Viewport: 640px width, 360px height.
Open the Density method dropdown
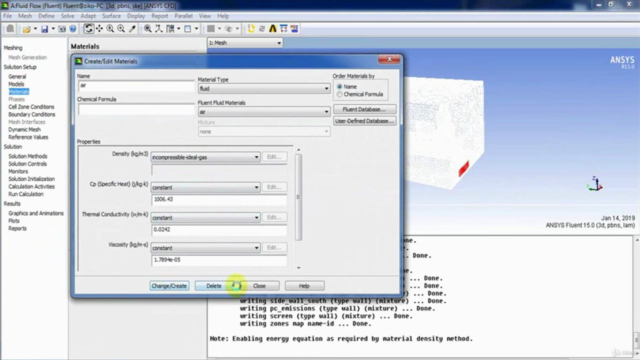click(x=205, y=157)
